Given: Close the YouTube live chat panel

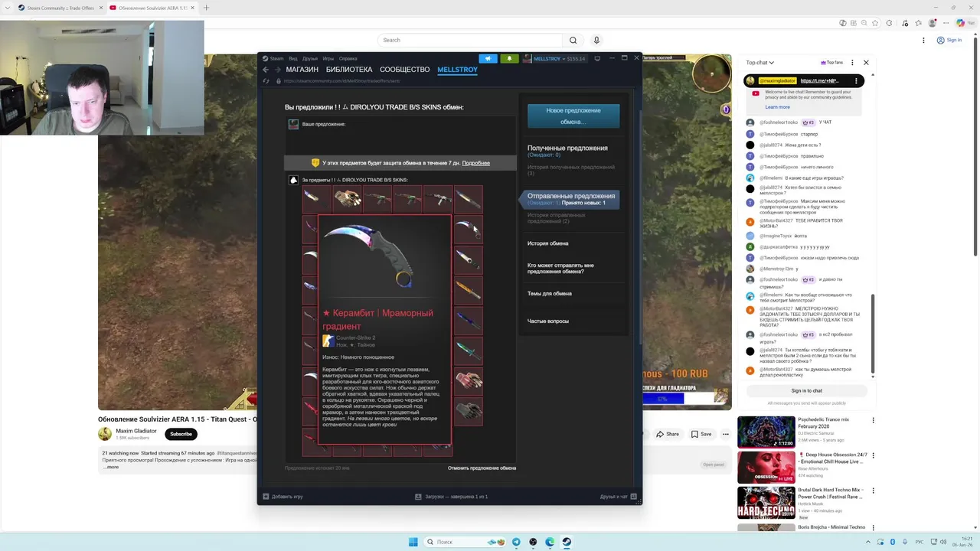Looking at the screenshot, I should coord(866,63).
